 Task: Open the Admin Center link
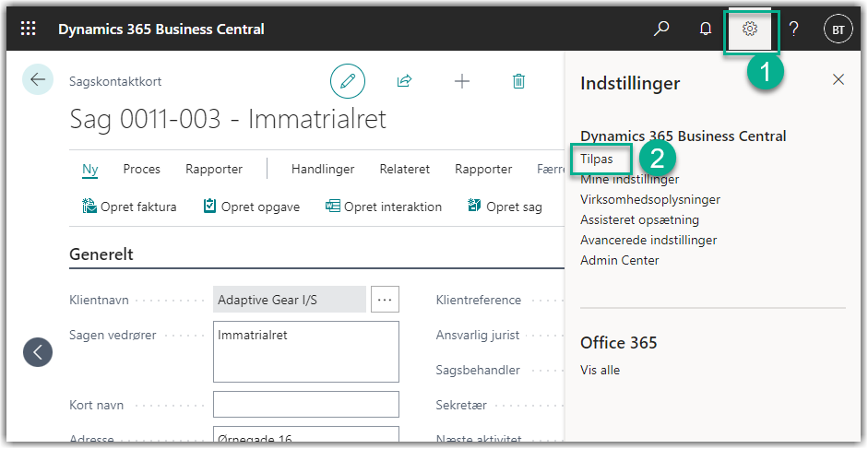click(x=620, y=260)
